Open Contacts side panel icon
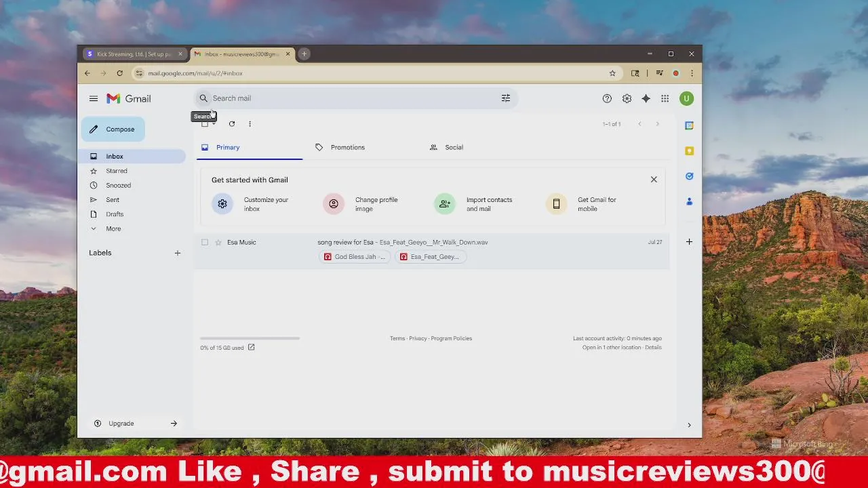The width and height of the screenshot is (868, 488). click(689, 201)
